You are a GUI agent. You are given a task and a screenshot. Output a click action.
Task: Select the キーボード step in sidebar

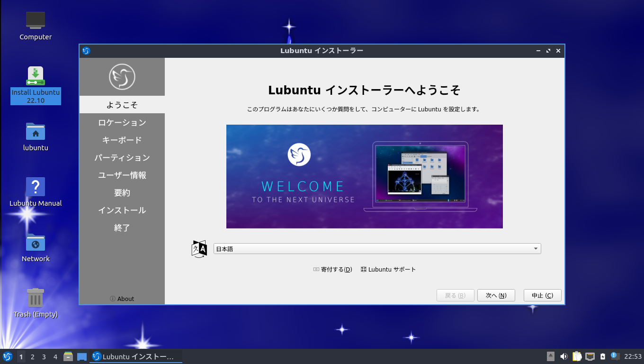tap(122, 140)
